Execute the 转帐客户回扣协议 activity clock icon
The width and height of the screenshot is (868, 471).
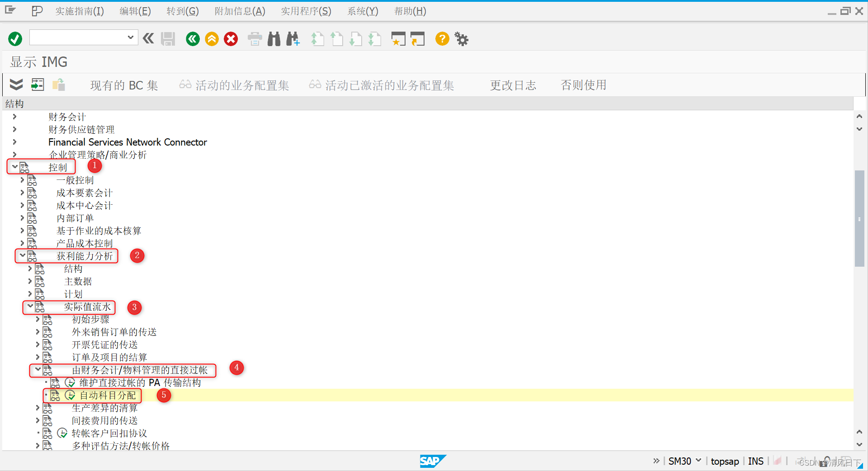(62, 433)
